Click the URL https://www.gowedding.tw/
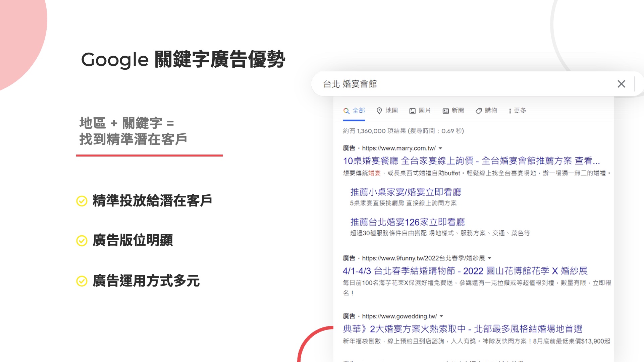The height and width of the screenshot is (362, 644). pos(399,316)
